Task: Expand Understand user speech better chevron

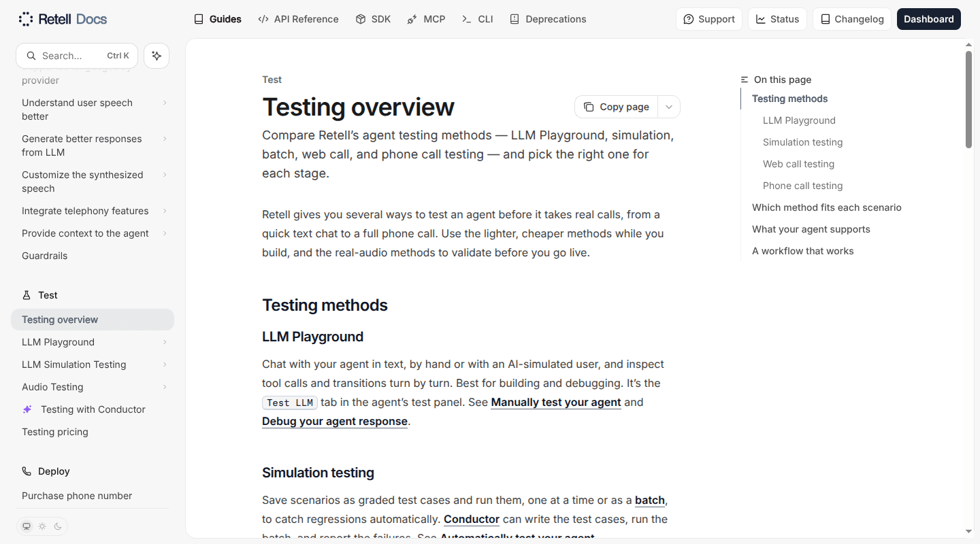Action: (x=165, y=103)
